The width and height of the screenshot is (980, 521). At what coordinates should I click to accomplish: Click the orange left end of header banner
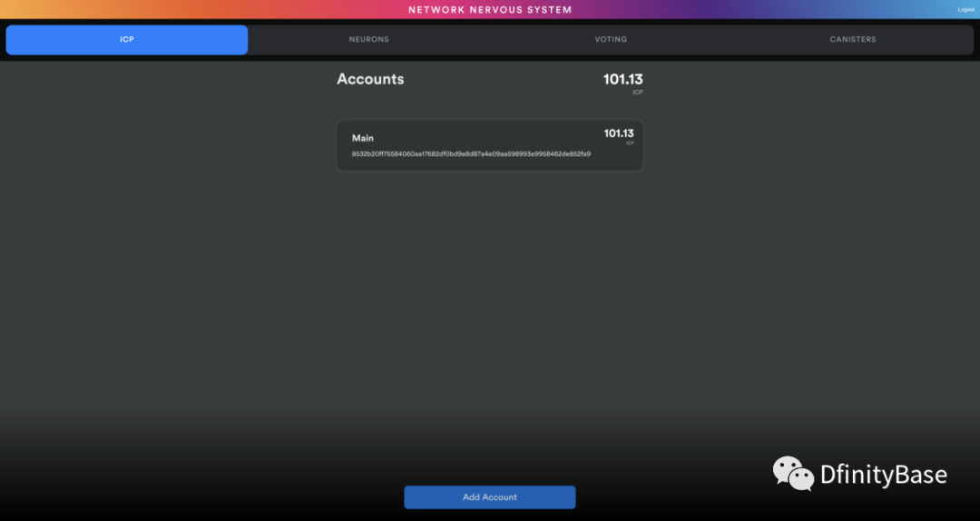click(x=36, y=9)
